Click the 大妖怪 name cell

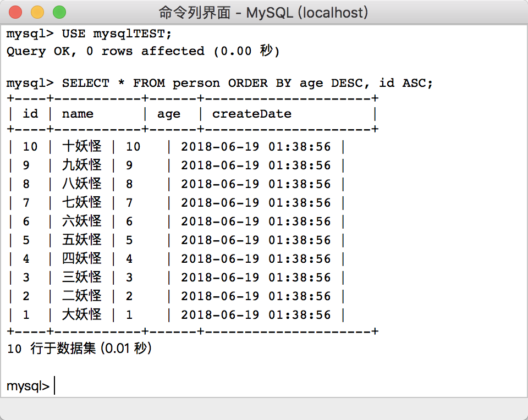(x=81, y=315)
